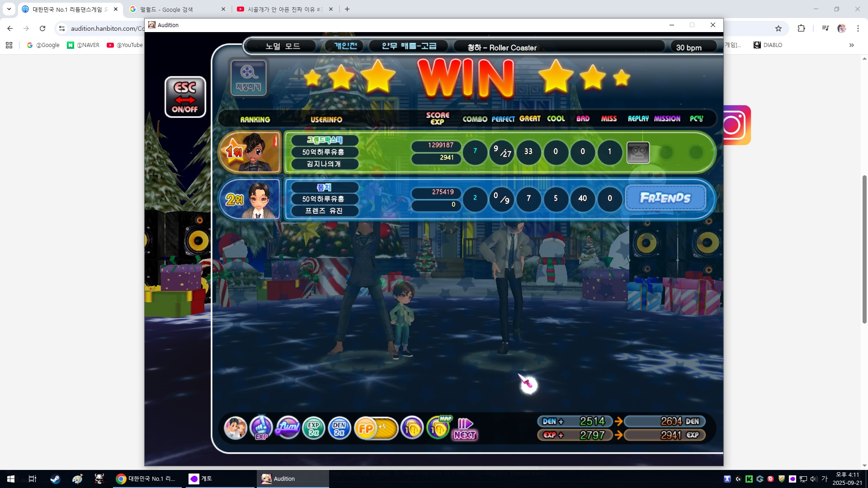Image resolution: width=868 pixels, height=488 pixels.
Task: Open Steam from the taskbar
Action: 55,479
